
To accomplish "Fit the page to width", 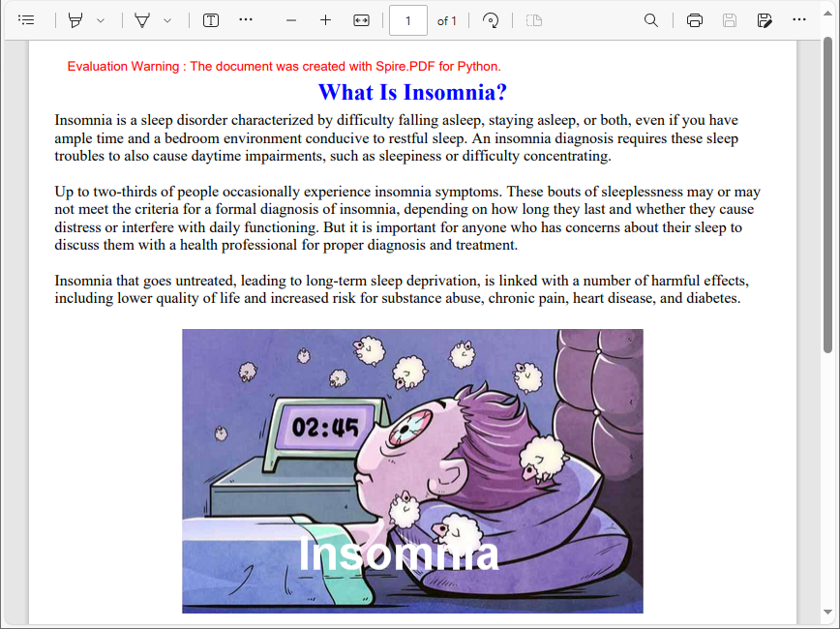I will [360, 19].
